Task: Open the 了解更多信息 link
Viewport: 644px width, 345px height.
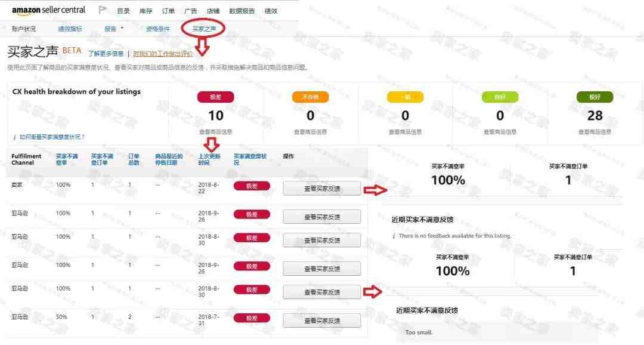Action: (x=106, y=54)
